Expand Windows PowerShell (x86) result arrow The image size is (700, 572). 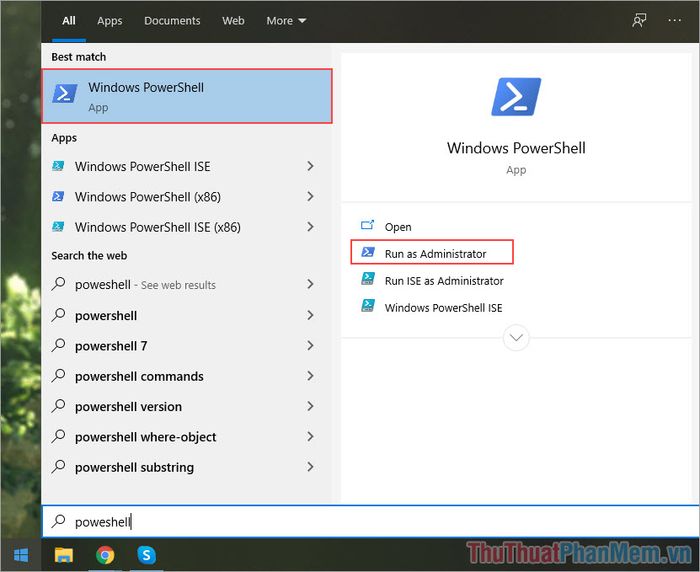click(310, 196)
